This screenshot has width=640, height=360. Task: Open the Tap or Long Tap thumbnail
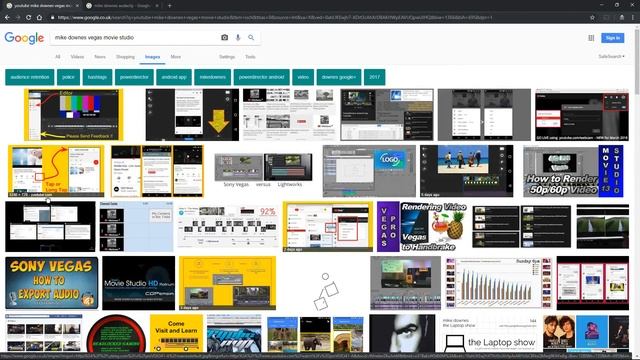point(56,171)
